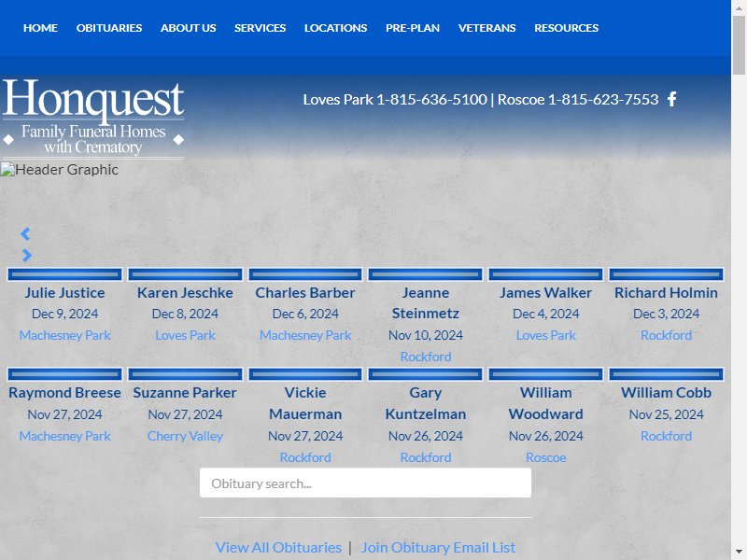Open Gary Kuntzelman obituary
Viewport: 747px width, 560px height.
pyautogui.click(x=426, y=403)
